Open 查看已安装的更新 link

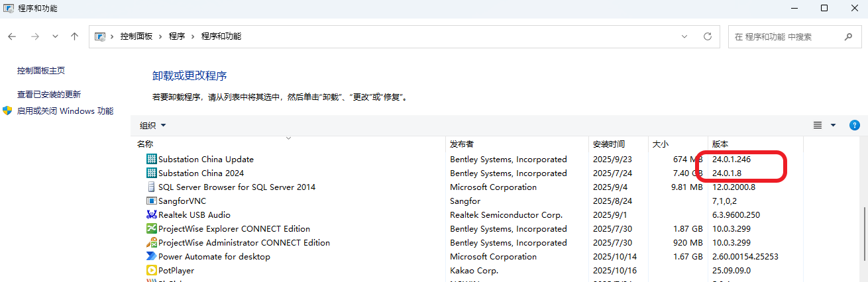[x=49, y=95]
